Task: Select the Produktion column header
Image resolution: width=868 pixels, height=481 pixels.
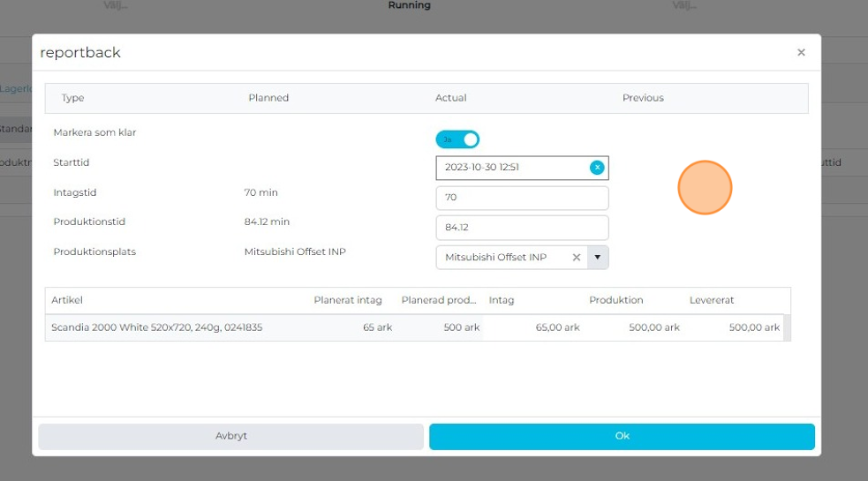Action: click(x=615, y=300)
